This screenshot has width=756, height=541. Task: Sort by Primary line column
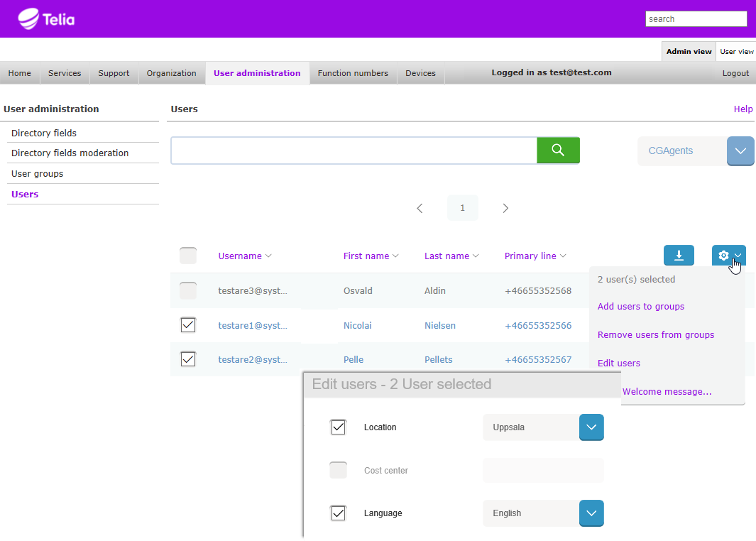[x=535, y=256]
